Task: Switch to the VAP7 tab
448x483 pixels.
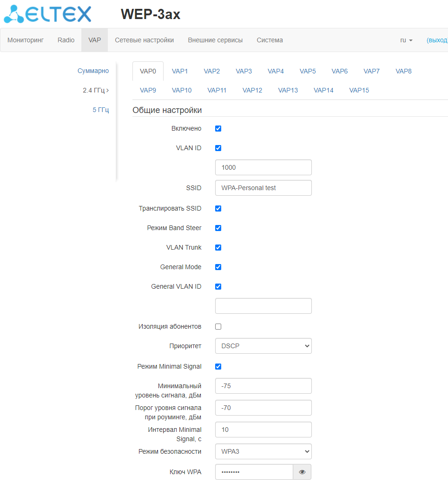Action: tap(372, 71)
